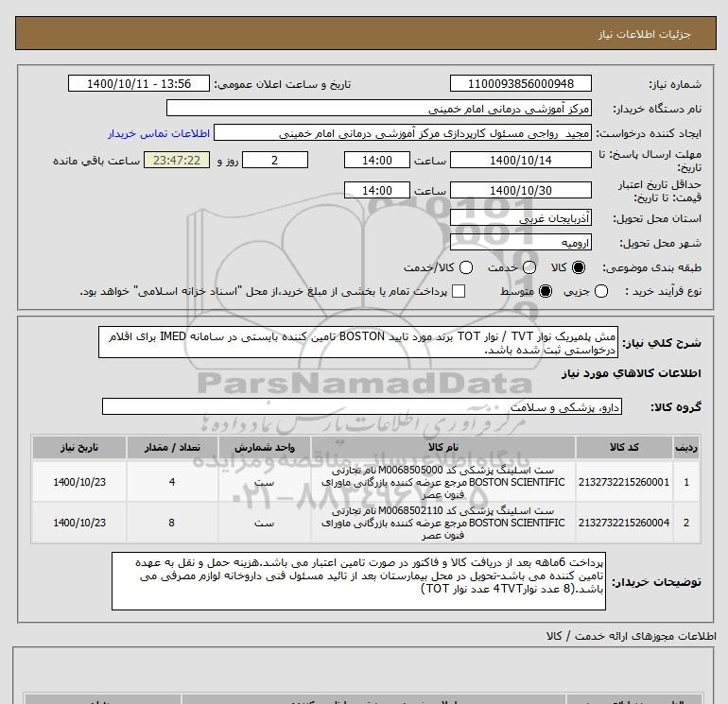Image resolution: width=728 pixels, height=704 pixels.
Task: Click the اطلاعات مجوزهای ارائه خدمت / کالا heading
Action: (631, 636)
